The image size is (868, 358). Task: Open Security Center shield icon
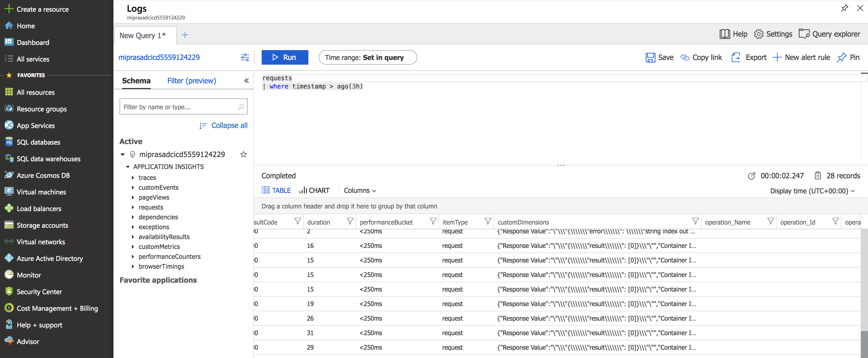(x=9, y=291)
